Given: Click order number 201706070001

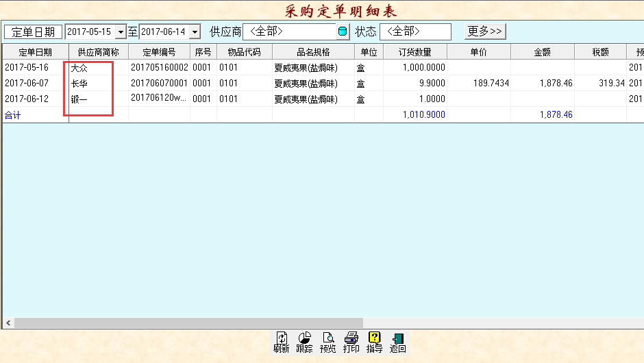Looking at the screenshot, I should click(x=160, y=84).
